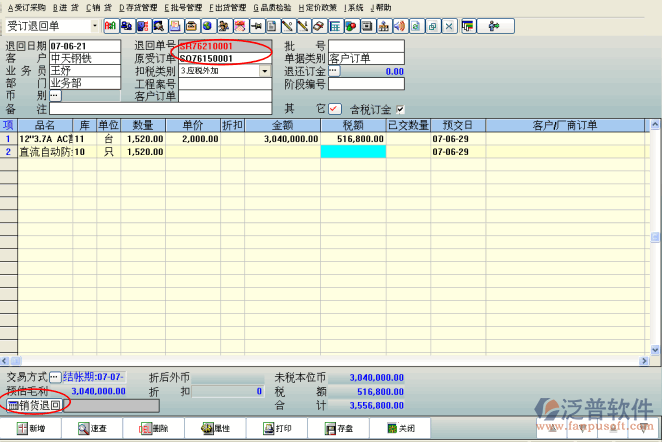664x442 pixels.
Task: Click the grid's vertical scrollbar up arrow
Action: [655, 126]
